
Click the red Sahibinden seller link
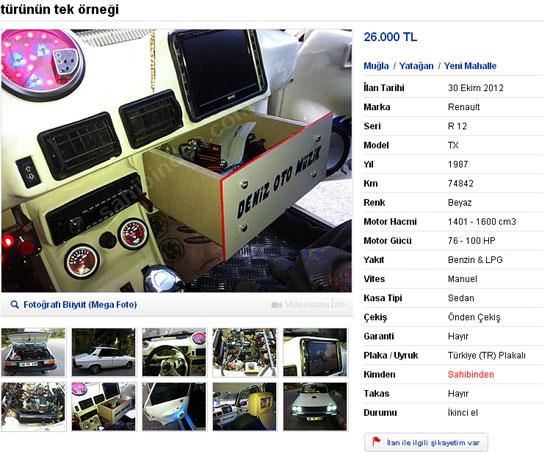click(471, 374)
